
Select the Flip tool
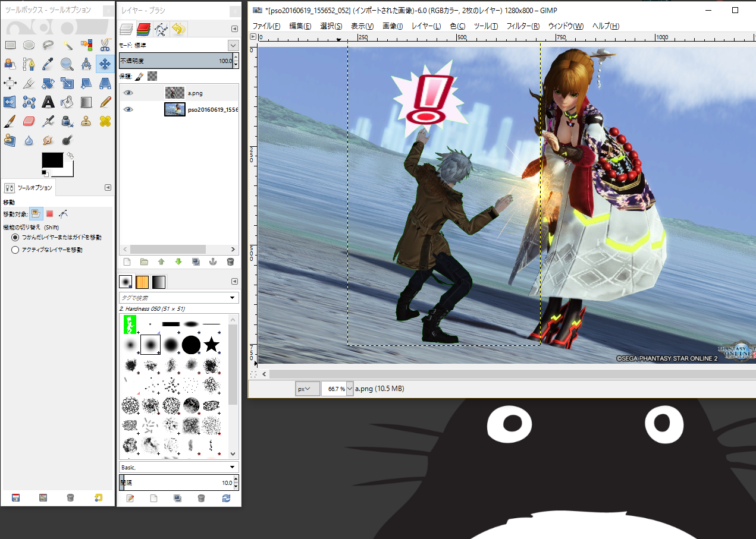coord(10,102)
